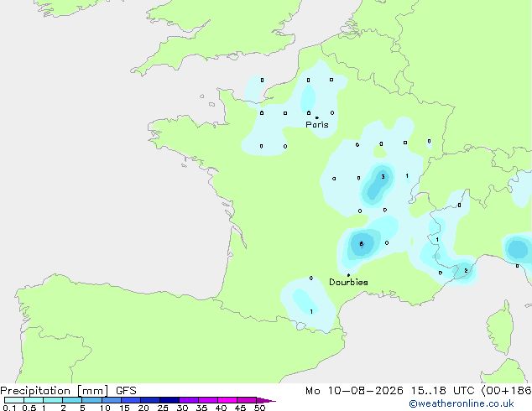Pick the 15–20 mm royal blue legend swatch

[130, 400]
